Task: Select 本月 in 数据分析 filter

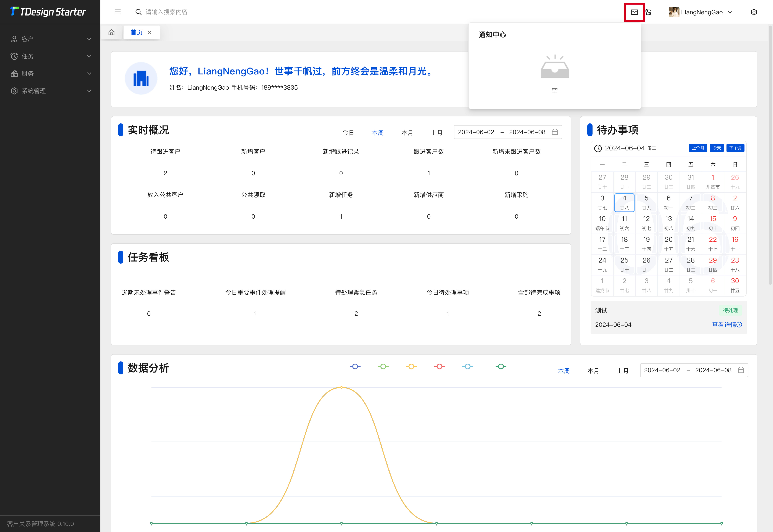Action: point(593,371)
